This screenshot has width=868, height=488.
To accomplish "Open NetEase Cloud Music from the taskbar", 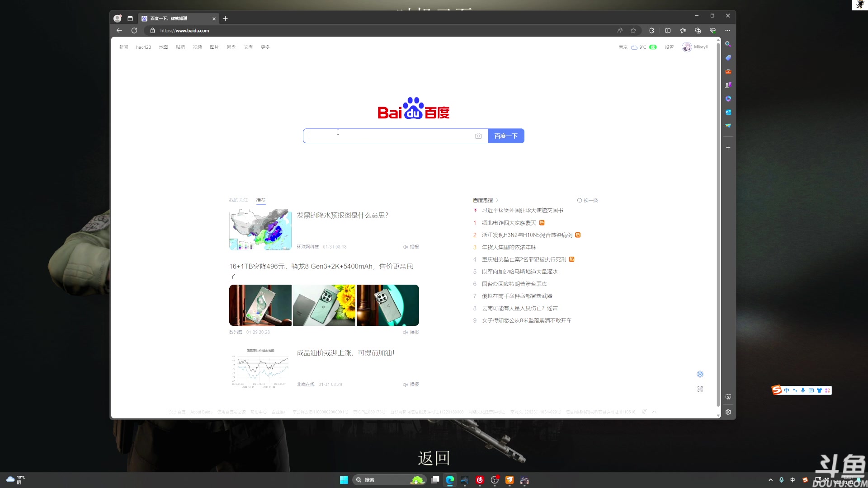I will coord(480,480).
